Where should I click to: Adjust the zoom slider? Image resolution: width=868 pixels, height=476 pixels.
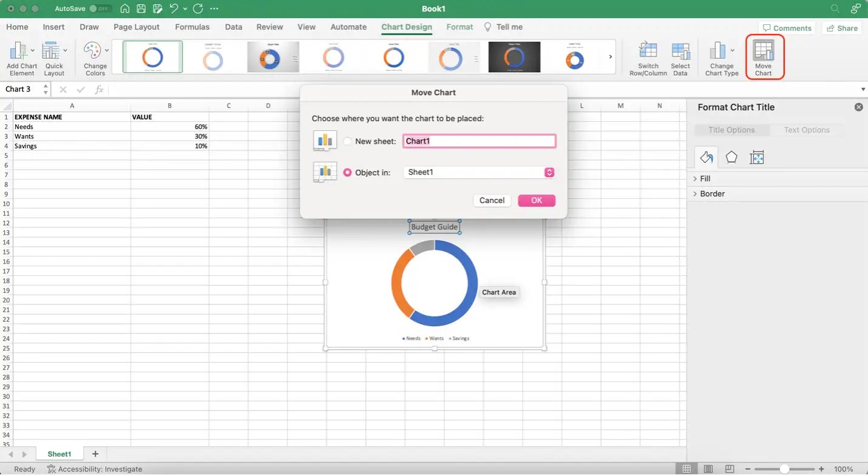pos(785,468)
